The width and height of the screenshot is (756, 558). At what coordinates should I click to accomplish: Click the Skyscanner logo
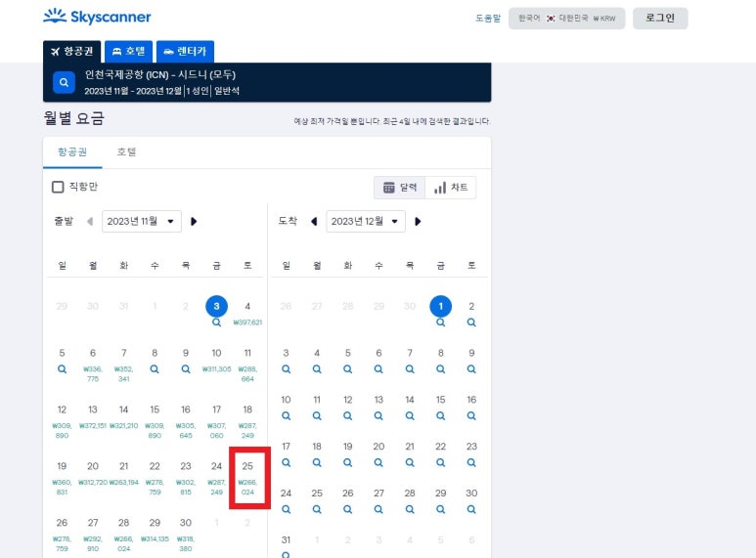pyautogui.click(x=97, y=17)
